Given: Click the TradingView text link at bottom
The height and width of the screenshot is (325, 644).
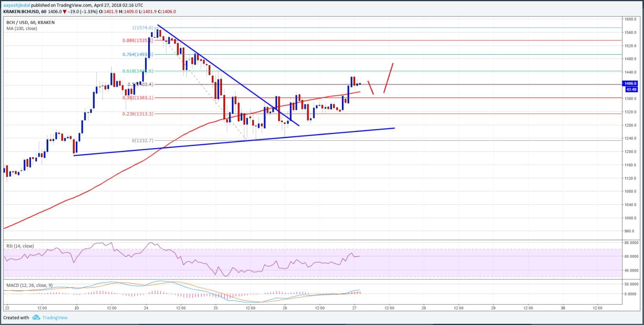Looking at the screenshot, I should (x=55, y=318).
